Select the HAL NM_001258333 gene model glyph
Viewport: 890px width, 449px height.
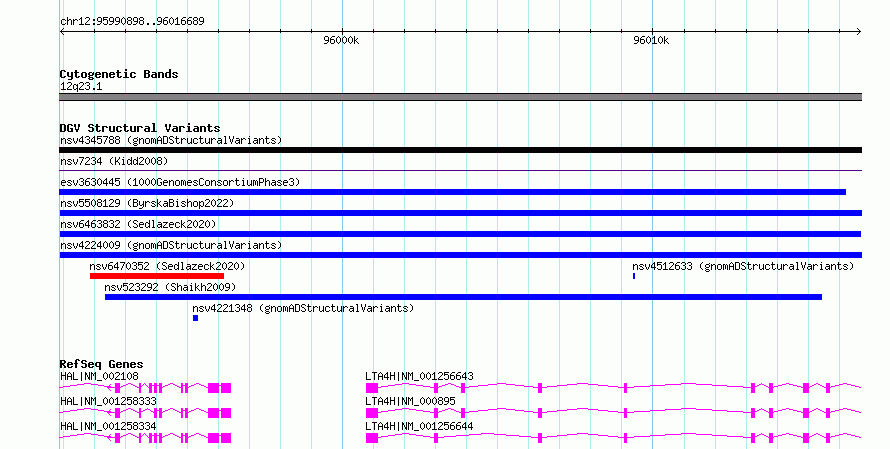pos(145,413)
